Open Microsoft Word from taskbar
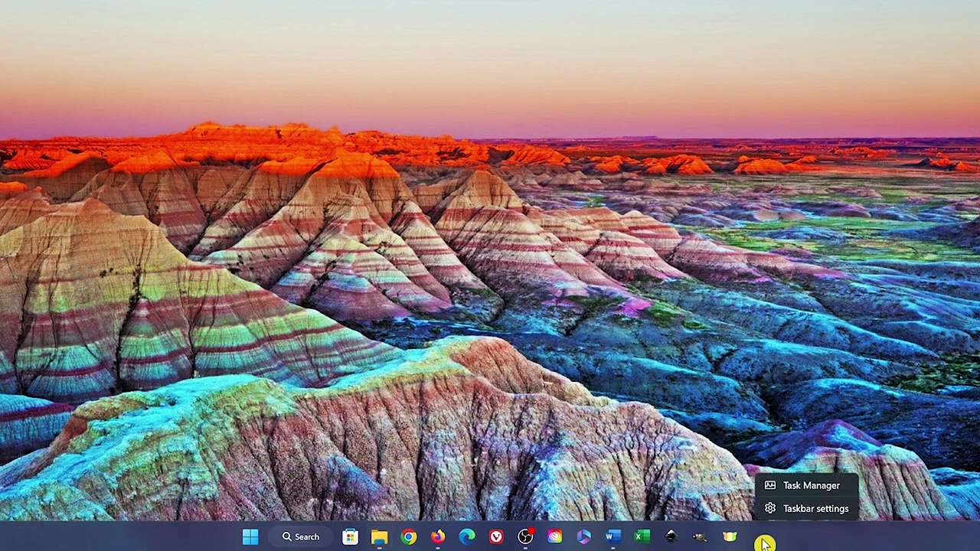This screenshot has height=551, width=980. point(612,537)
